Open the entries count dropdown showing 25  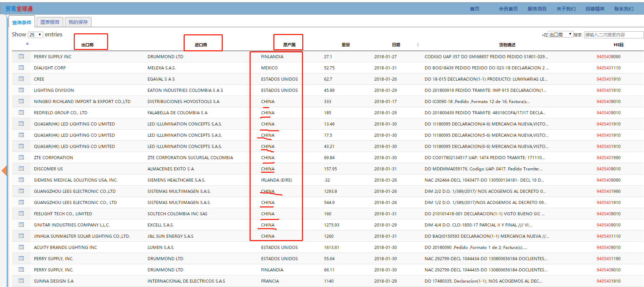pyautogui.click(x=35, y=35)
